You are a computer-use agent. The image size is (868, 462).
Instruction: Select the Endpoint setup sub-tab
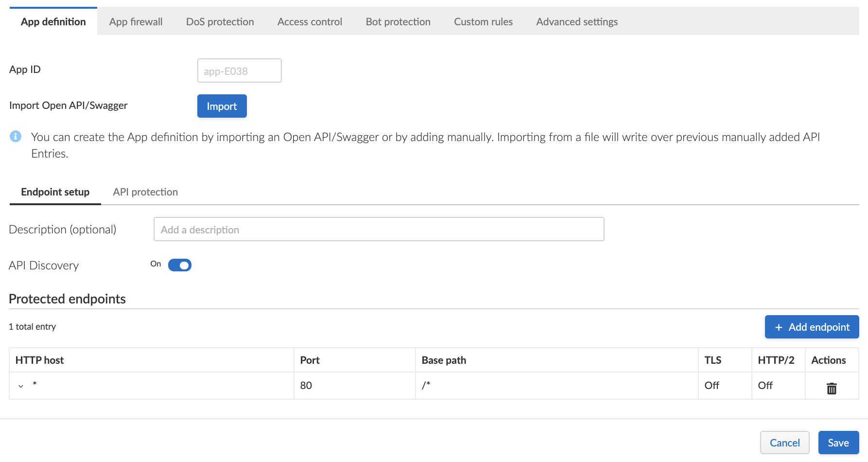tap(55, 192)
